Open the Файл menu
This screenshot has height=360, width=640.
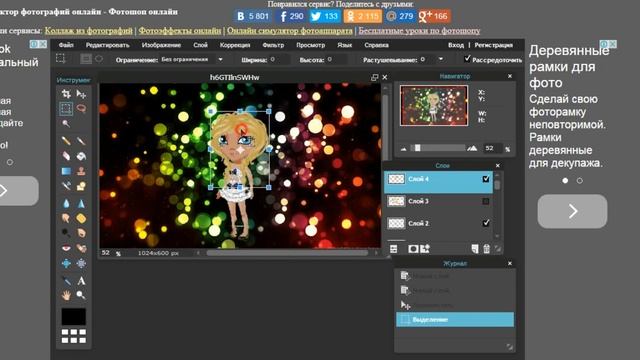point(66,45)
